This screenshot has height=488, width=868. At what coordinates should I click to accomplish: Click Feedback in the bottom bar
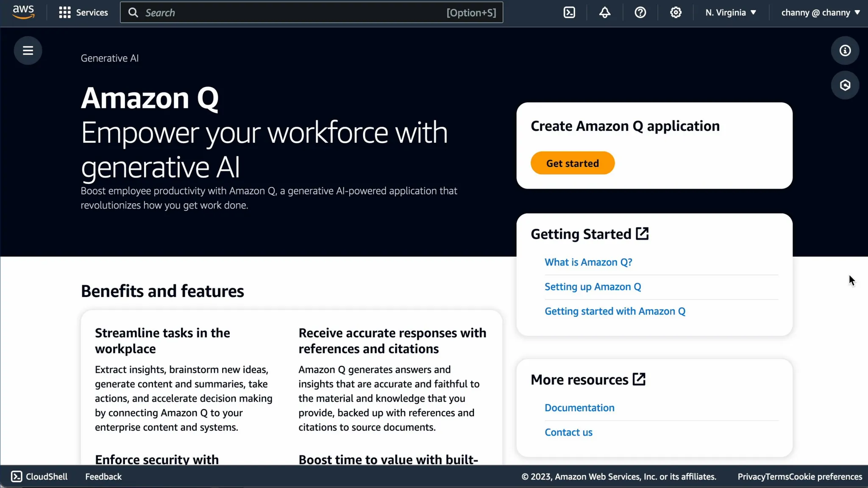coord(103,477)
